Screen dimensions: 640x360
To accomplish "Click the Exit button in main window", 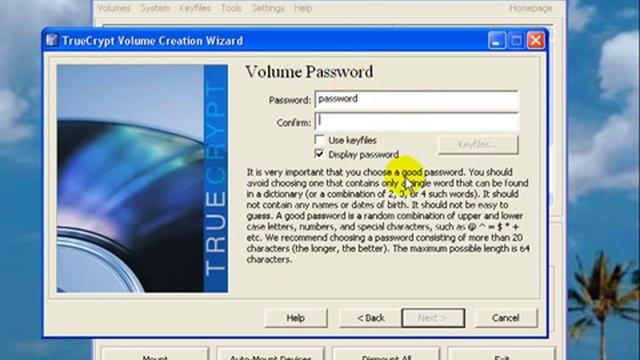I will pyautogui.click(x=502, y=354).
